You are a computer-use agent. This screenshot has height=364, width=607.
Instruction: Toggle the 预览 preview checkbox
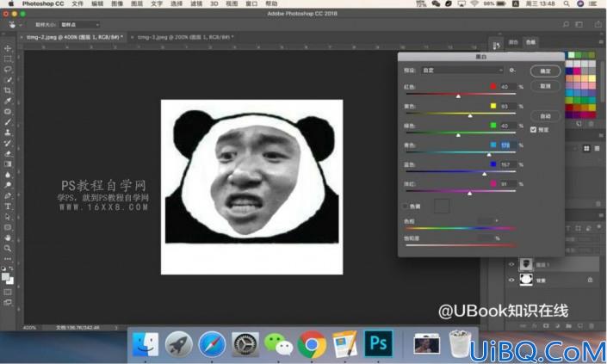[x=533, y=130]
